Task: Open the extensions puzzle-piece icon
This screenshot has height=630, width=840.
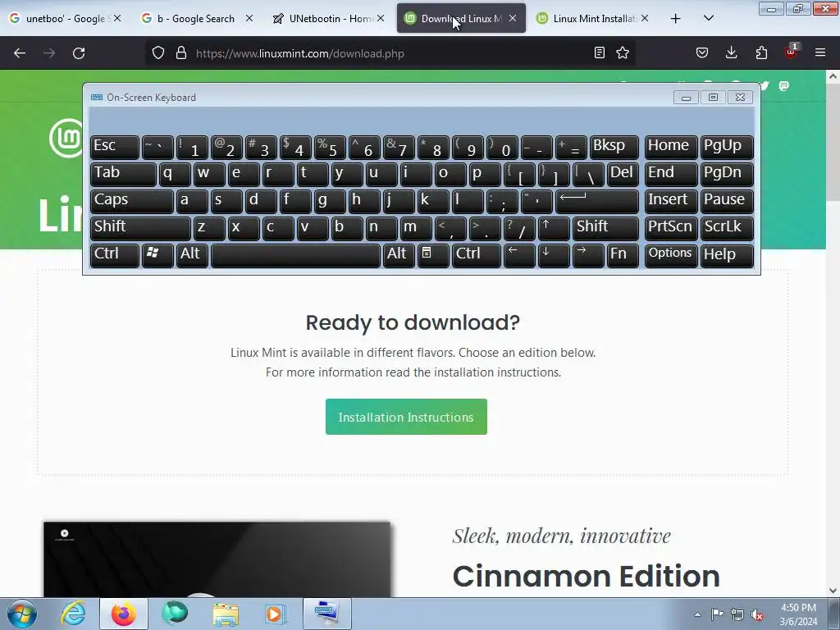Action: tap(761, 52)
